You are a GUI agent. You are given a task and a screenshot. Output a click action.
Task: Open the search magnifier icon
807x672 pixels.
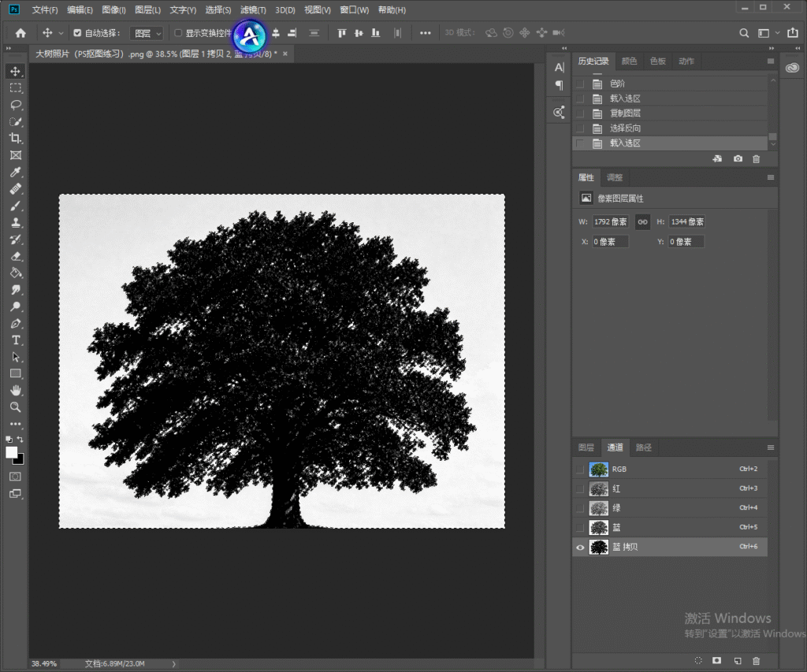pos(744,33)
